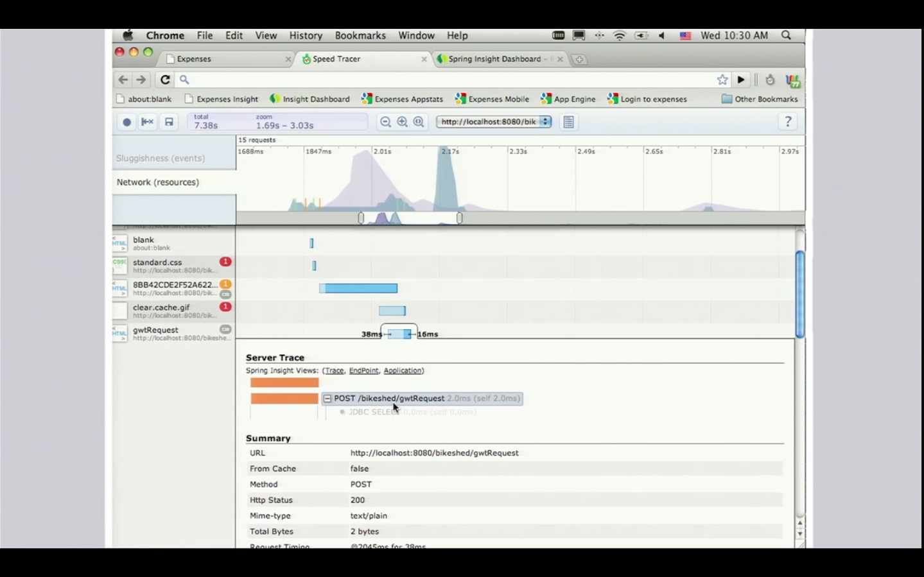Click the zoom out magnifier icon
924x577 pixels.
(x=385, y=122)
